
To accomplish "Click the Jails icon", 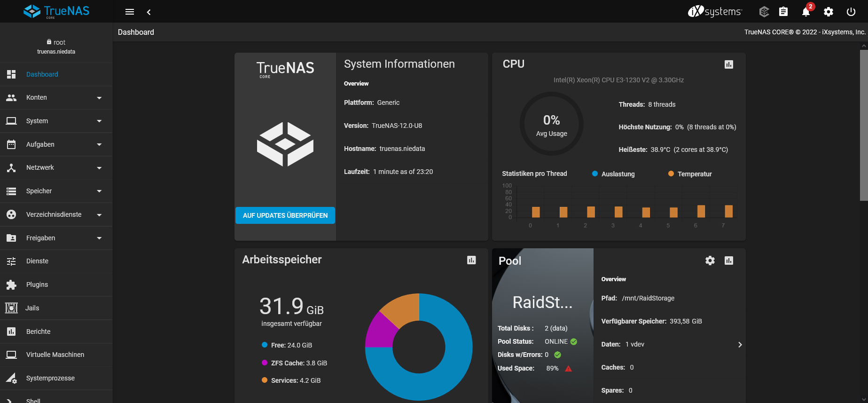I will point(11,308).
